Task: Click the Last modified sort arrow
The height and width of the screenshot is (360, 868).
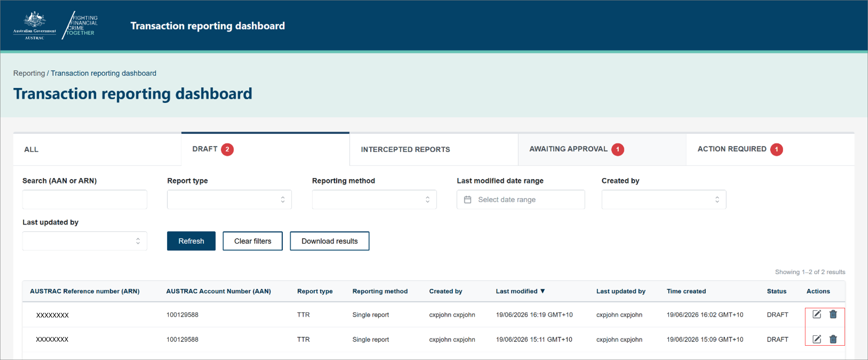Action: [543, 291]
